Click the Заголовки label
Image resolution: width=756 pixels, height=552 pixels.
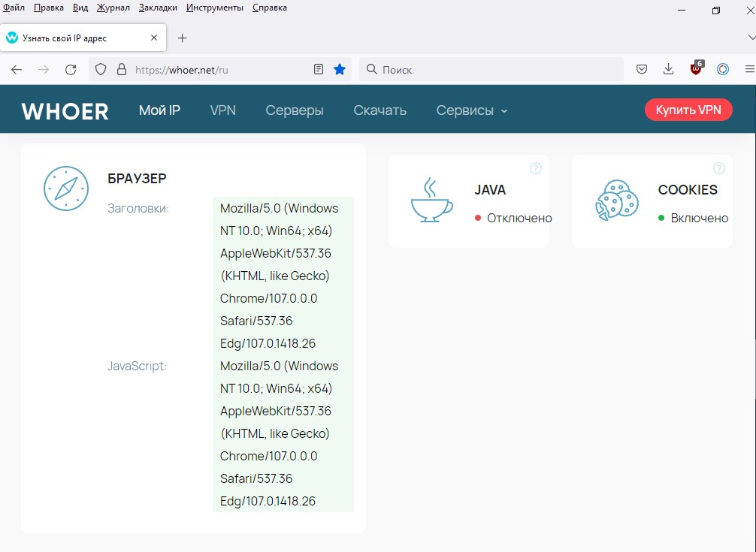(x=138, y=209)
